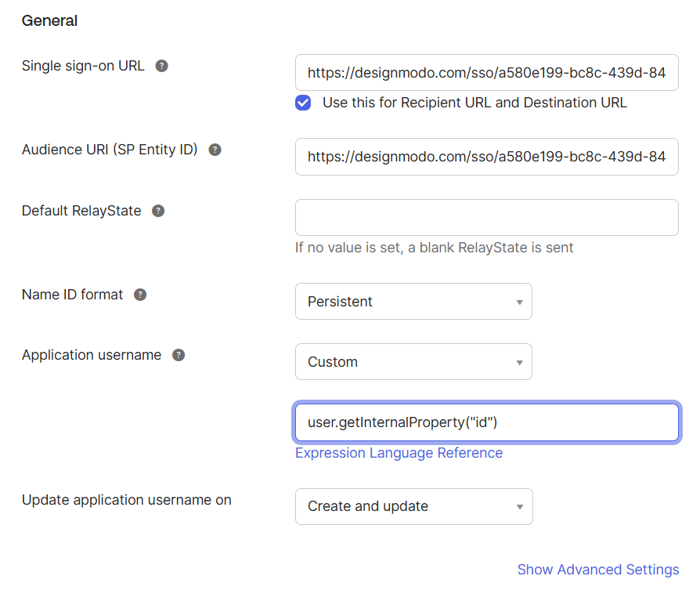Open the Create and update dropdown
The image size is (700, 594).
[413, 506]
